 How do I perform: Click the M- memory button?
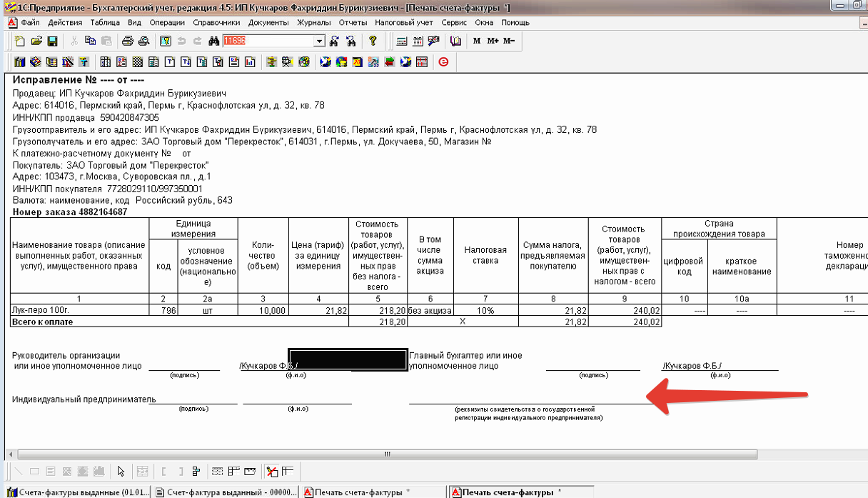tap(508, 41)
